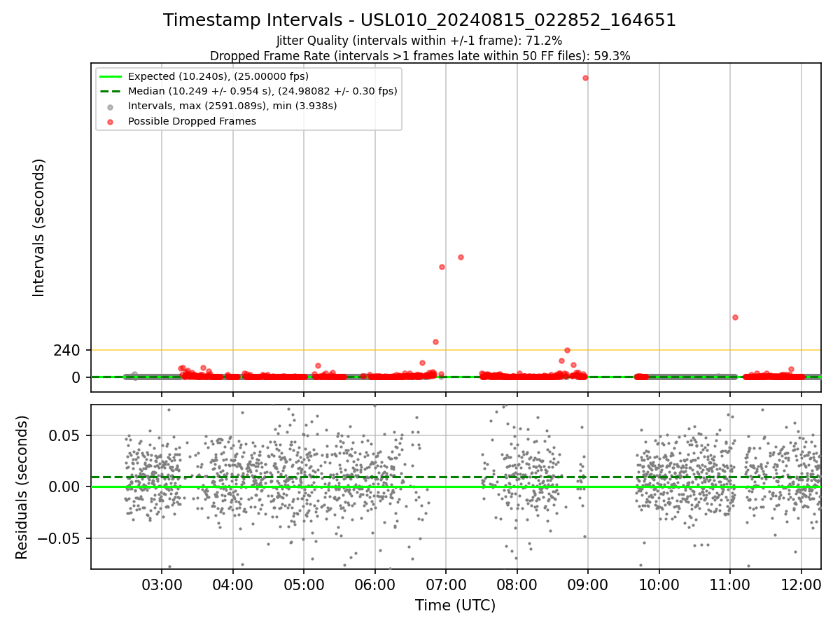840x630 pixels.
Task: Click the Intervals (seconds) axis label
Action: click(x=39, y=227)
